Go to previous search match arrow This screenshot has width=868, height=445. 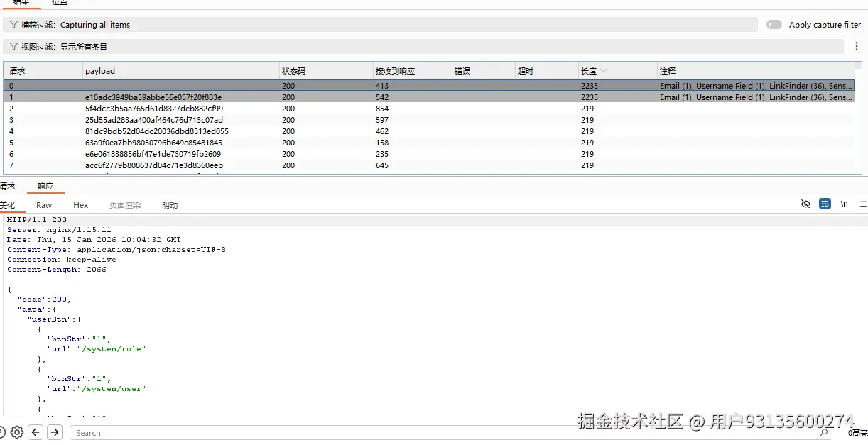[36, 432]
